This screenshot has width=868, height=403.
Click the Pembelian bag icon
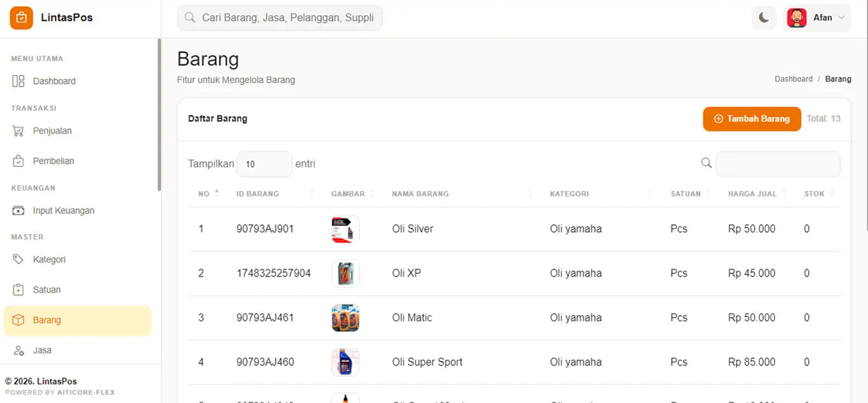click(x=18, y=161)
